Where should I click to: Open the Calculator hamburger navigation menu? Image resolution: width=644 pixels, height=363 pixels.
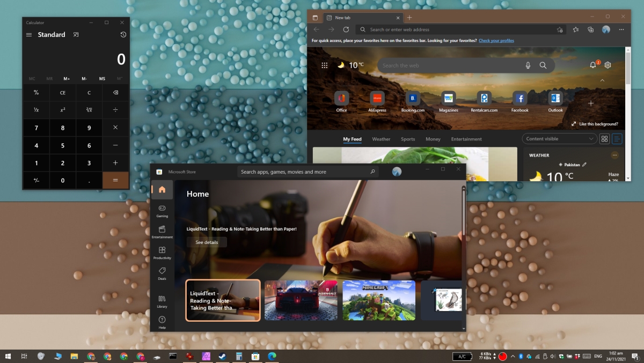29,35
